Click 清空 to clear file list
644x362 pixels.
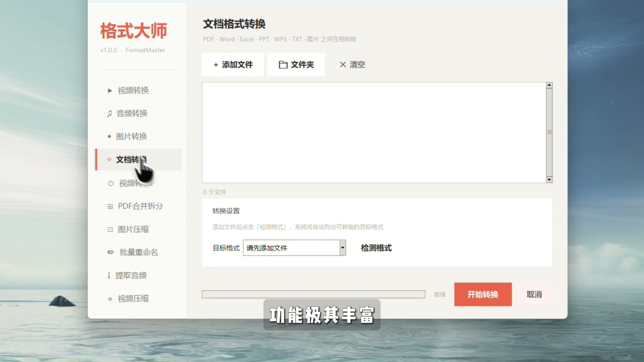352,65
